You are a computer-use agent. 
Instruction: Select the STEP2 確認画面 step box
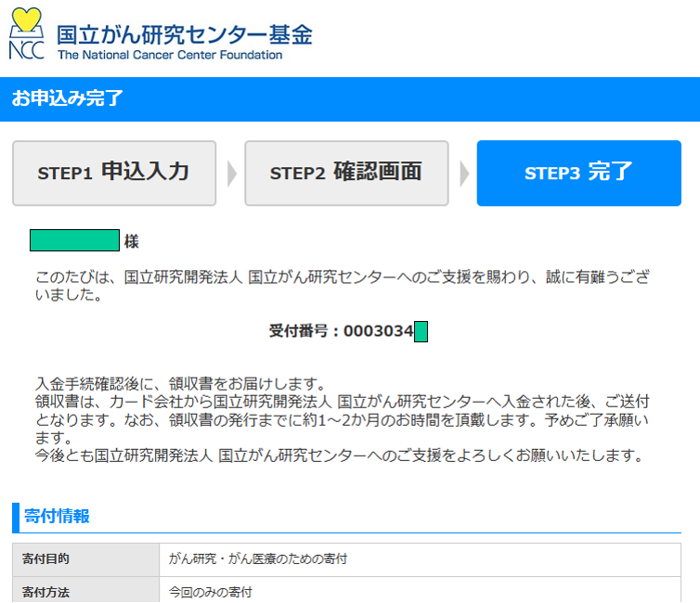point(346,173)
